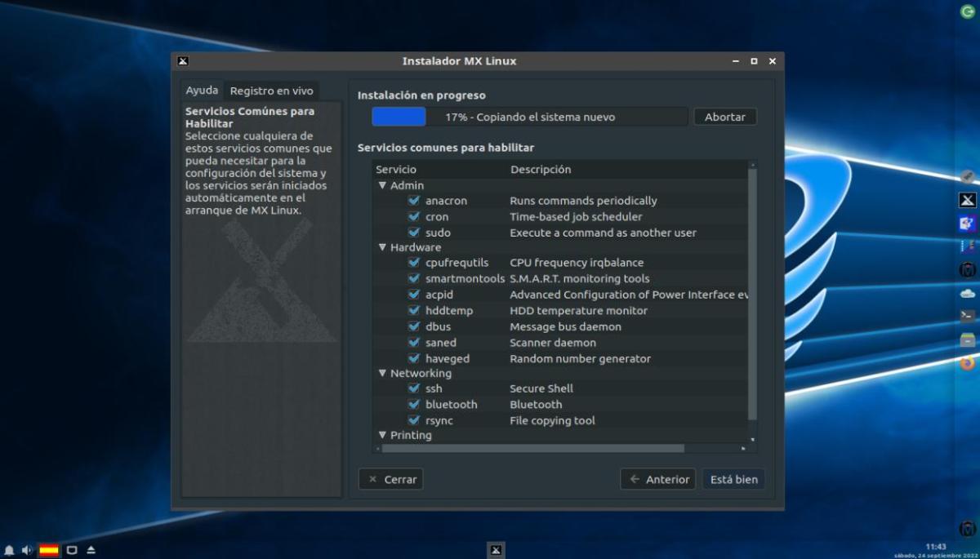This screenshot has height=559, width=980.
Task: Select the Ayuda tab
Action: click(202, 91)
